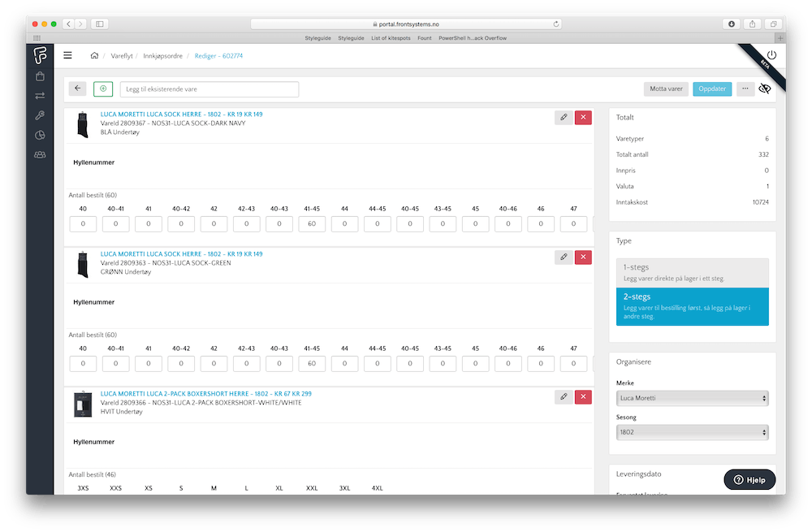This screenshot has width=812, height=532.
Task: Open a new Safari tab with plus
Action: [x=780, y=38]
